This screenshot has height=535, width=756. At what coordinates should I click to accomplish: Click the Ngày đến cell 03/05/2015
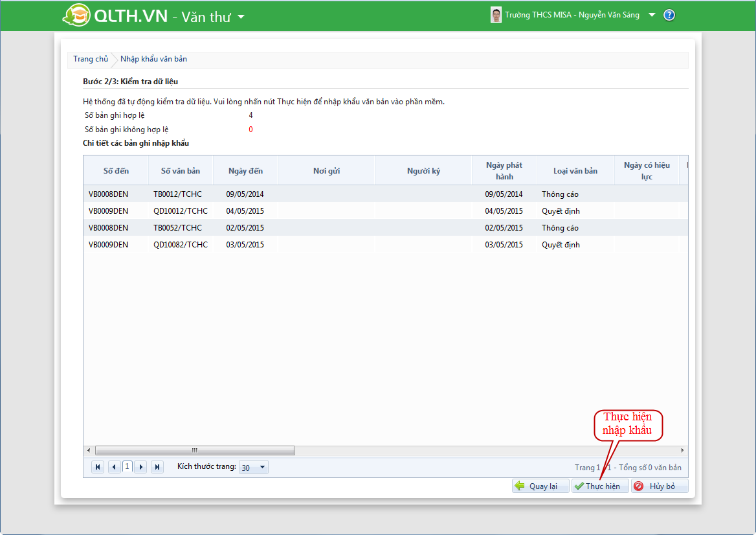pos(245,245)
